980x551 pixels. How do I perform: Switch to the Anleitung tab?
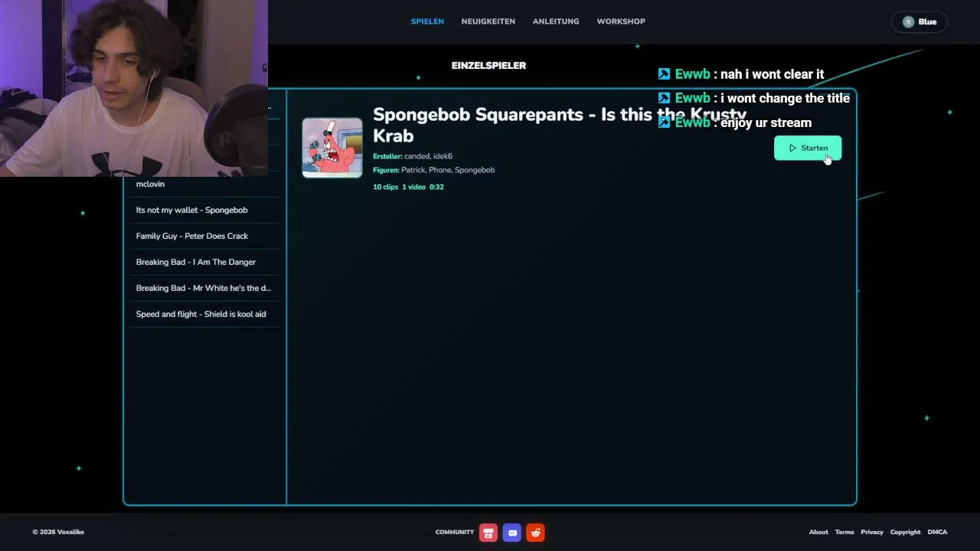point(556,21)
